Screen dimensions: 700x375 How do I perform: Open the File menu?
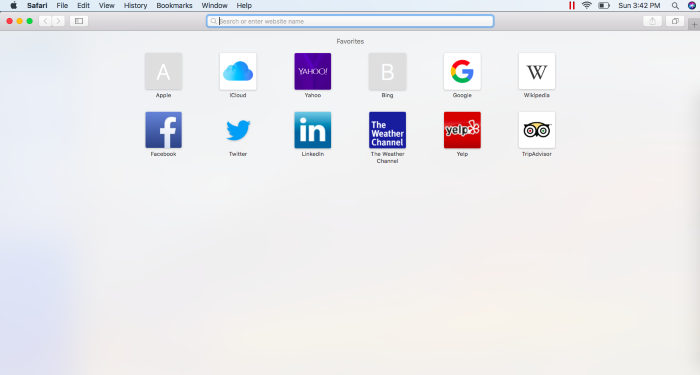(x=62, y=5)
